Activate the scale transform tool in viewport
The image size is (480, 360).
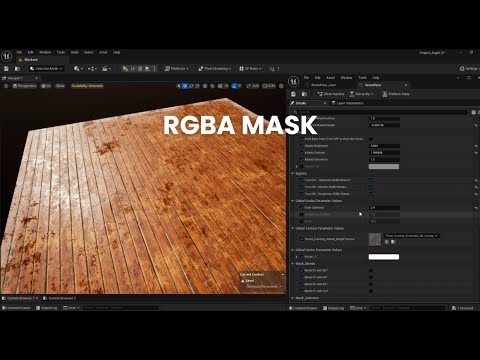point(197,86)
